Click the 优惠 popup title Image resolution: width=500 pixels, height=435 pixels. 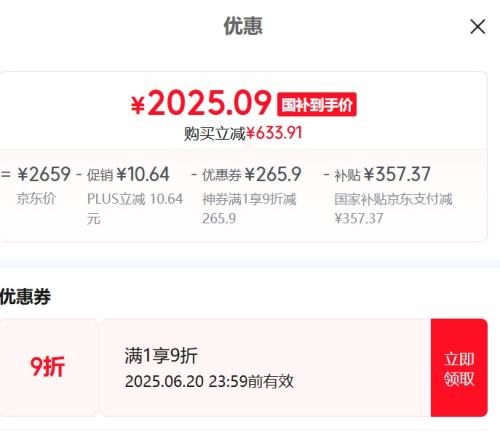click(243, 26)
